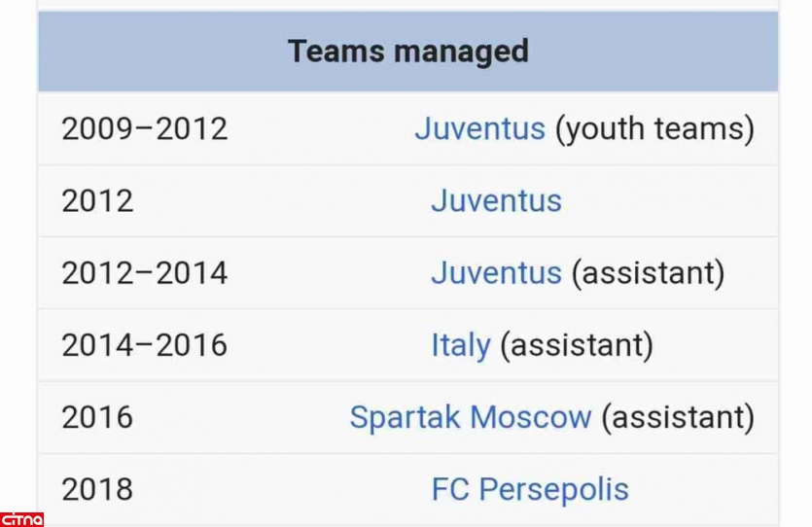Click the 2014–2016 year range cell
812x527 pixels.
144,344
